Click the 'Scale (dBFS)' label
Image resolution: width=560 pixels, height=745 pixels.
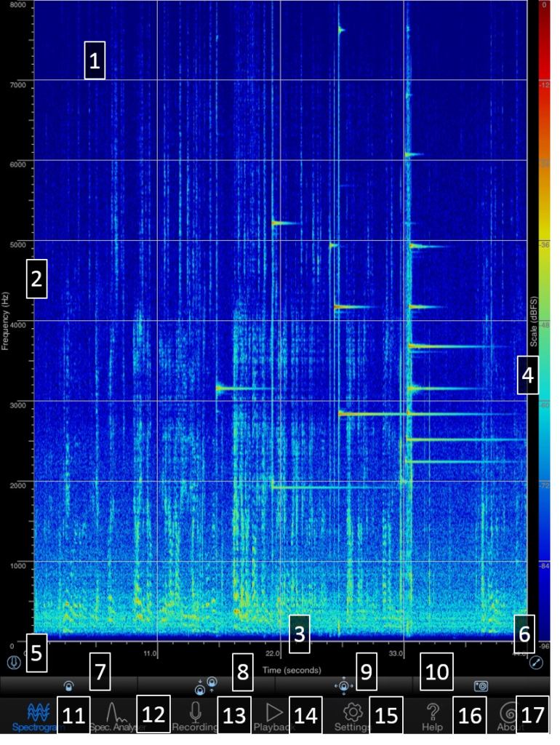(533, 321)
